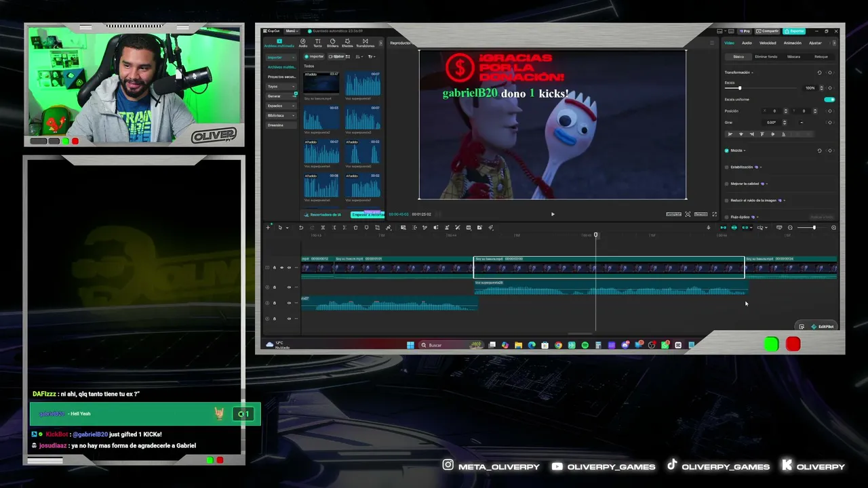Select the Eliminar fondo sub-tab
The height and width of the screenshot is (488, 868).
[766, 57]
